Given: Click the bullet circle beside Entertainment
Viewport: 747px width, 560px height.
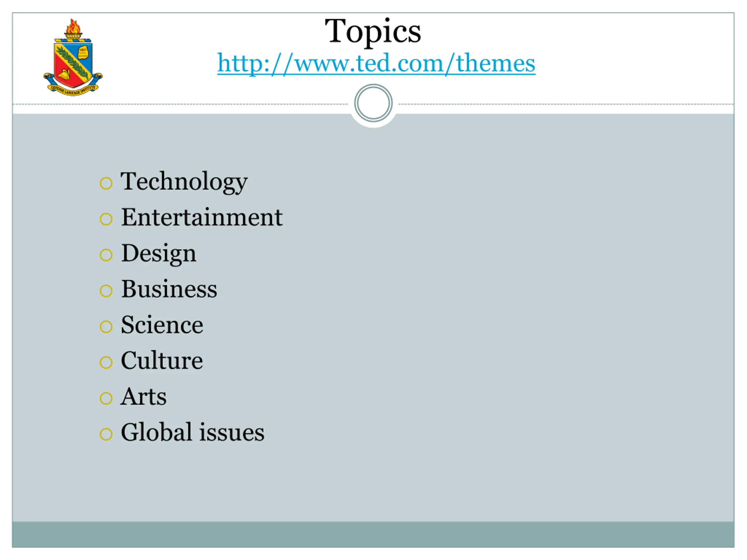Looking at the screenshot, I should click(x=106, y=219).
